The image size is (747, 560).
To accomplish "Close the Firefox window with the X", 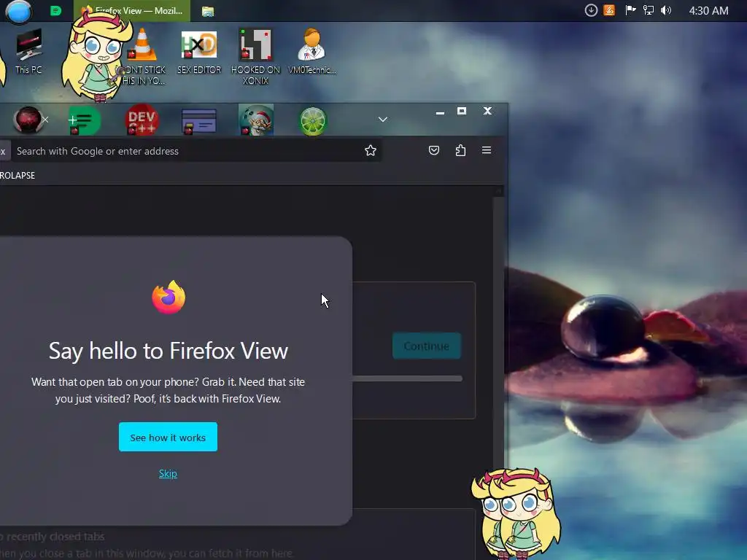I will coord(487,111).
